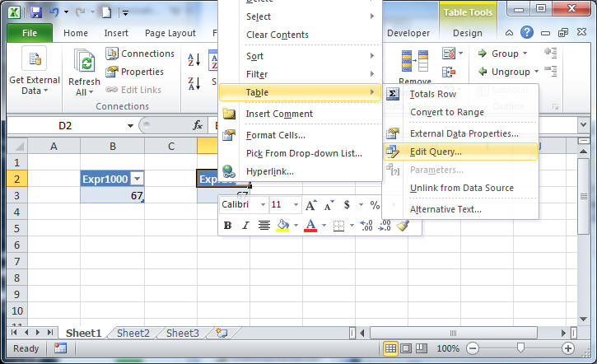Viewport: 597px width, 364px height.
Task: Click Increase Font Size icon
Action: click(310, 205)
